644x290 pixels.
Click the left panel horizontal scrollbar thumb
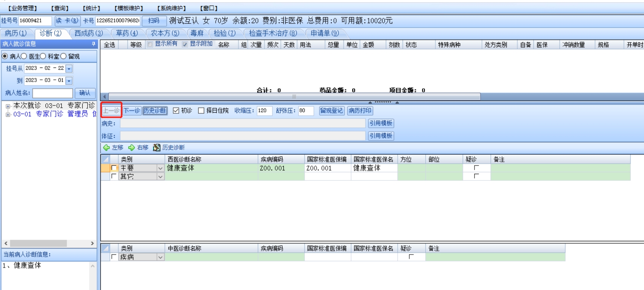point(39,243)
